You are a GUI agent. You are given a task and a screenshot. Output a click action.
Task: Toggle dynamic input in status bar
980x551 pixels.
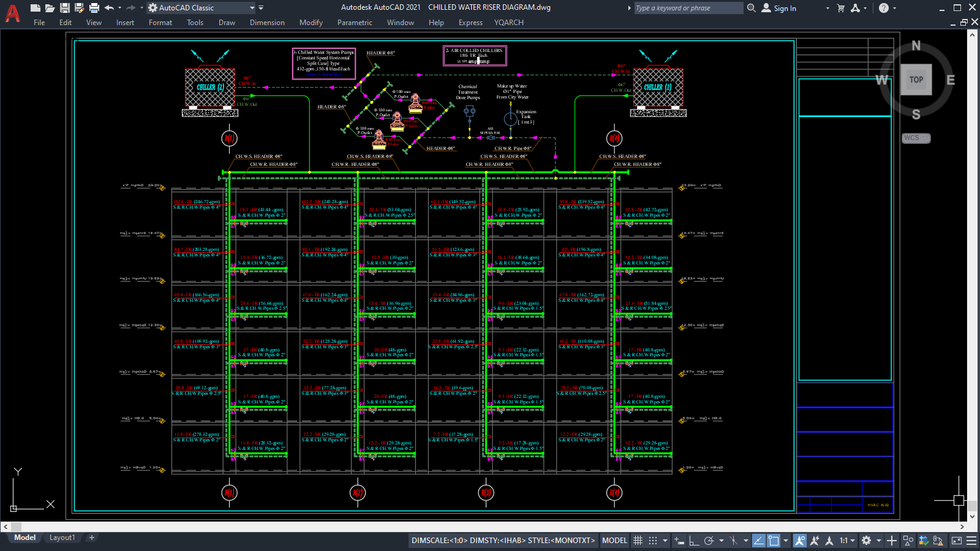point(679,541)
